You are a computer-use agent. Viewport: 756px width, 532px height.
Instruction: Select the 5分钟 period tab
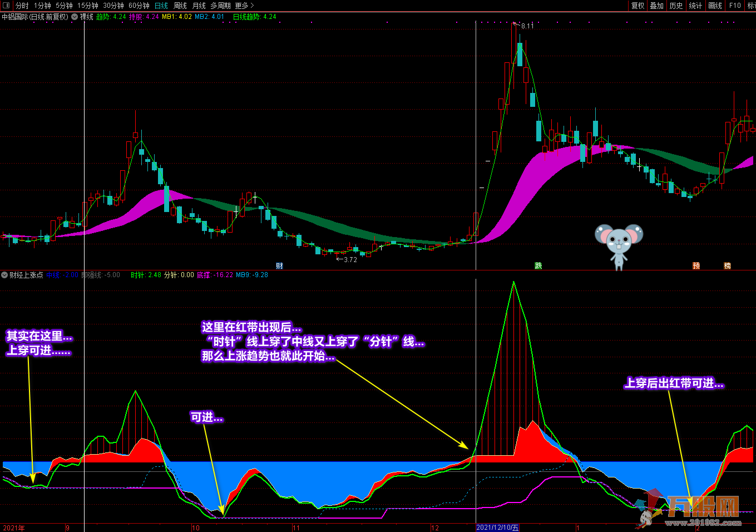point(64,6)
